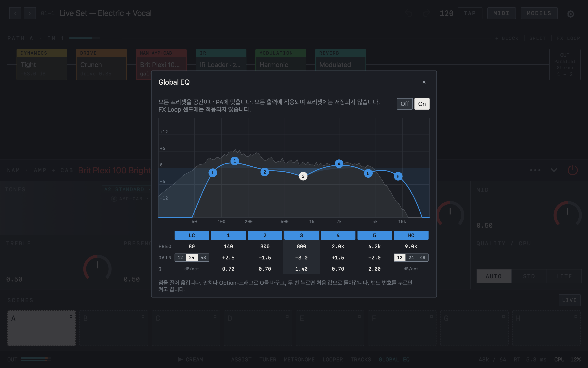The height and width of the screenshot is (368, 588).
Task: Open settings gear in top bar
Action: coord(571,14)
